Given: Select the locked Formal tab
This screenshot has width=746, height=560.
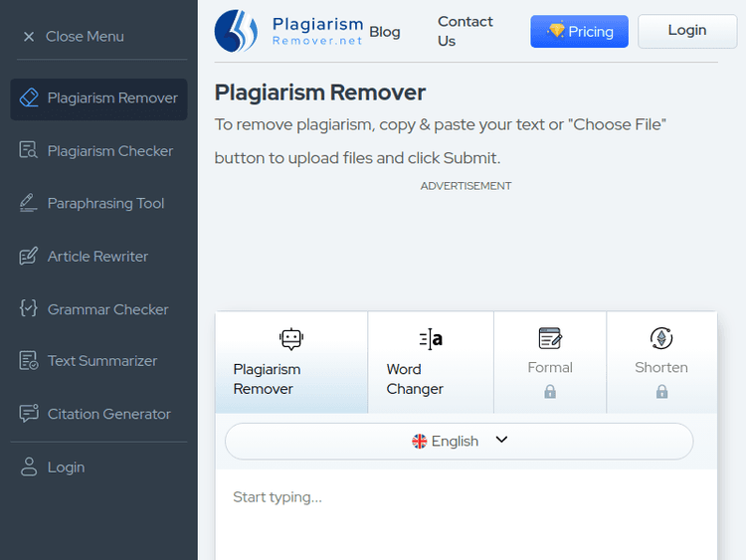Looking at the screenshot, I should pyautogui.click(x=550, y=362).
